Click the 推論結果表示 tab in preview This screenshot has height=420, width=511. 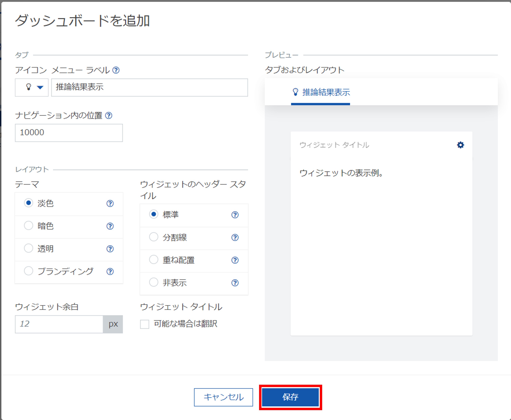tap(321, 92)
